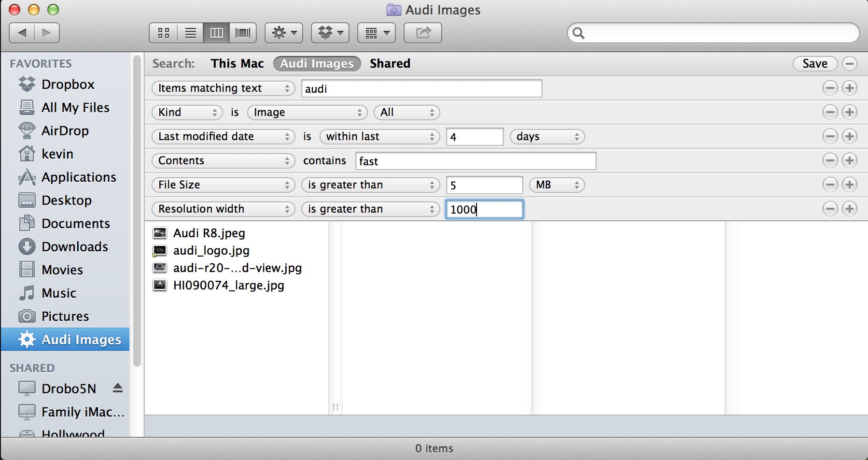Image resolution: width=868 pixels, height=460 pixels.
Task: Open Resolution width 'is greater than' dropdown
Action: click(370, 209)
